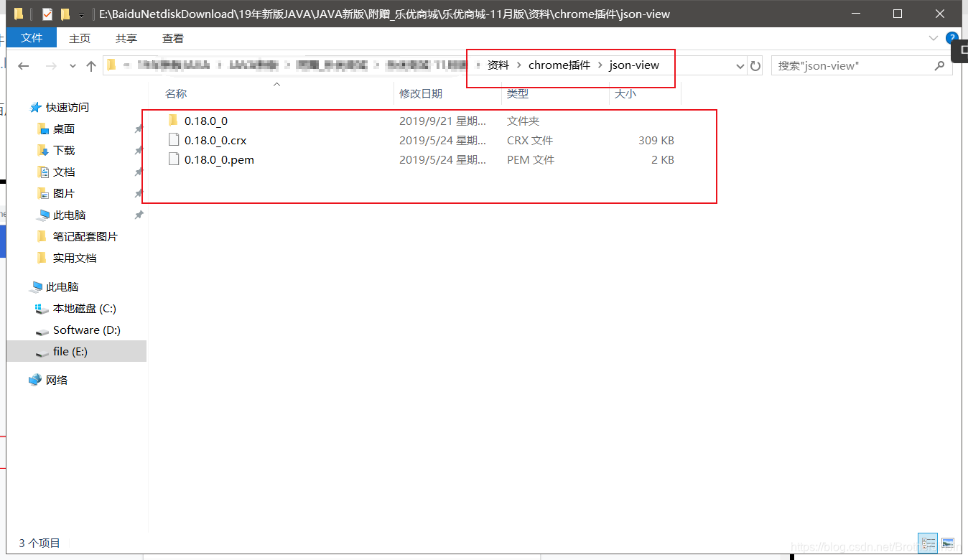The image size is (968, 560).
Task: Open 下载 in the navigation pane
Action: coord(64,150)
